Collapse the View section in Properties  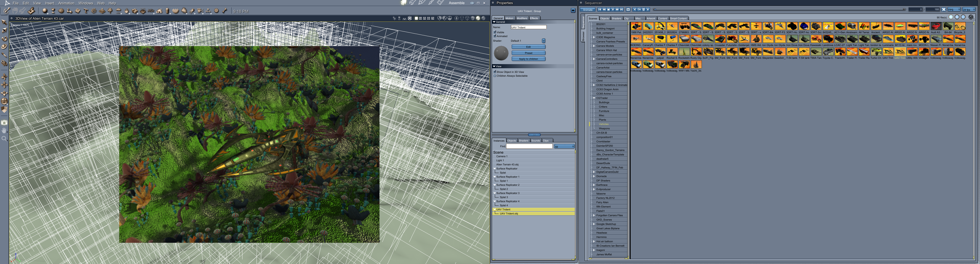point(494,66)
